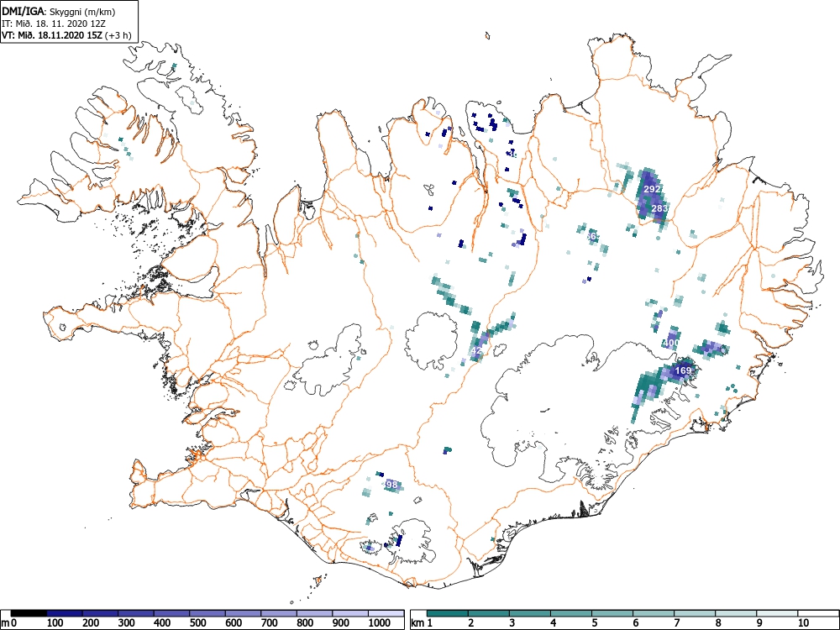Click the 500 label on the meter legend
840x630 pixels.
point(198,623)
